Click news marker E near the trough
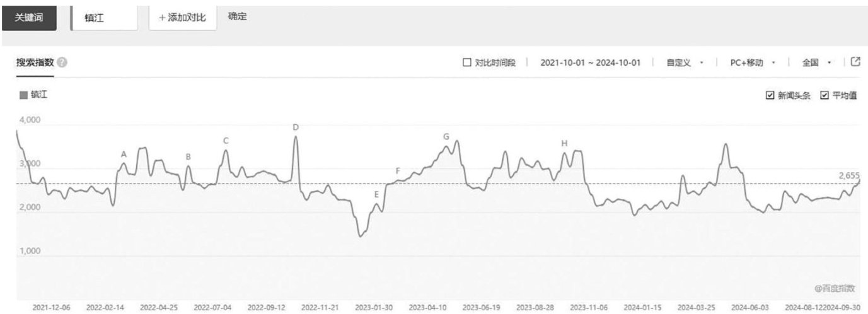The image size is (868, 314). tap(377, 194)
